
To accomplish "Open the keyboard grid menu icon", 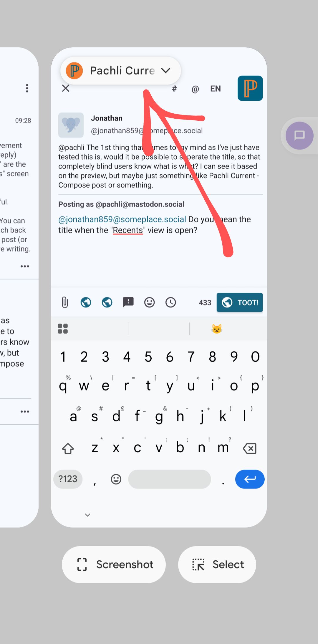I will click(63, 329).
